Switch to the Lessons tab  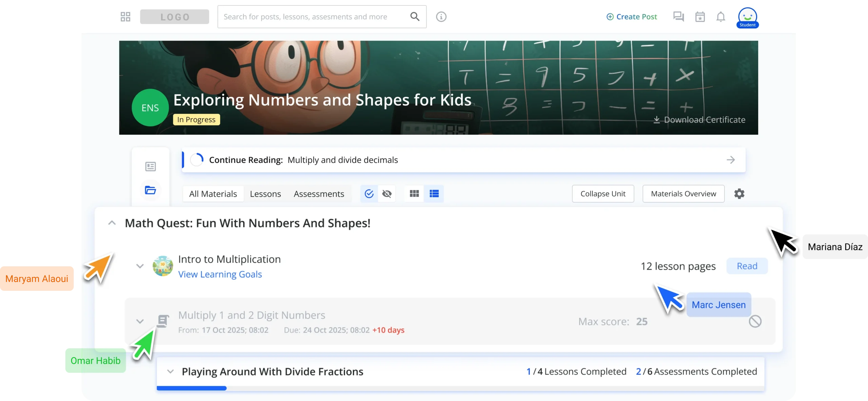click(265, 194)
